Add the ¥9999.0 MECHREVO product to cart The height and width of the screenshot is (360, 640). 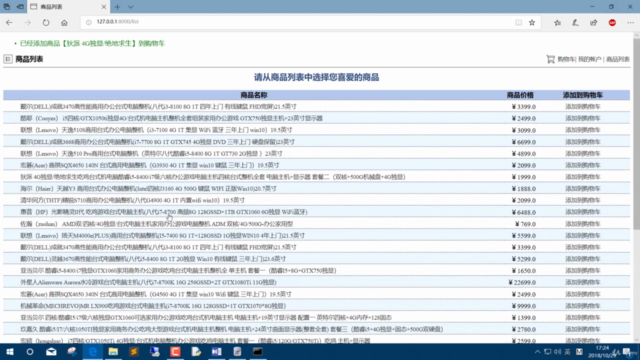pos(582,306)
